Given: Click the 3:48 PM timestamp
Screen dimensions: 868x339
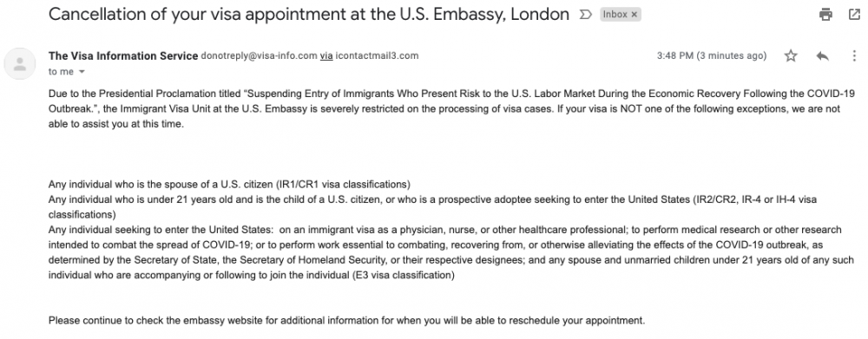Looking at the screenshot, I should tap(712, 55).
